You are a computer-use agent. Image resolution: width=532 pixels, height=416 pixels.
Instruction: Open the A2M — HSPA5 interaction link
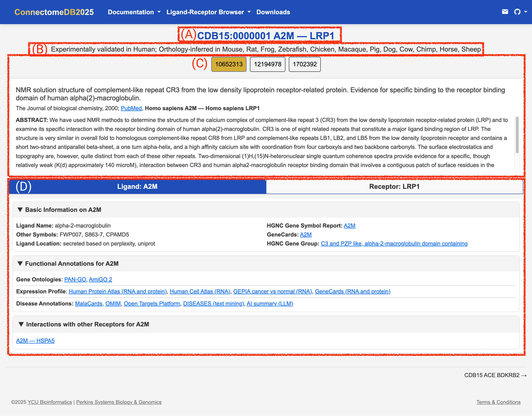click(x=35, y=341)
